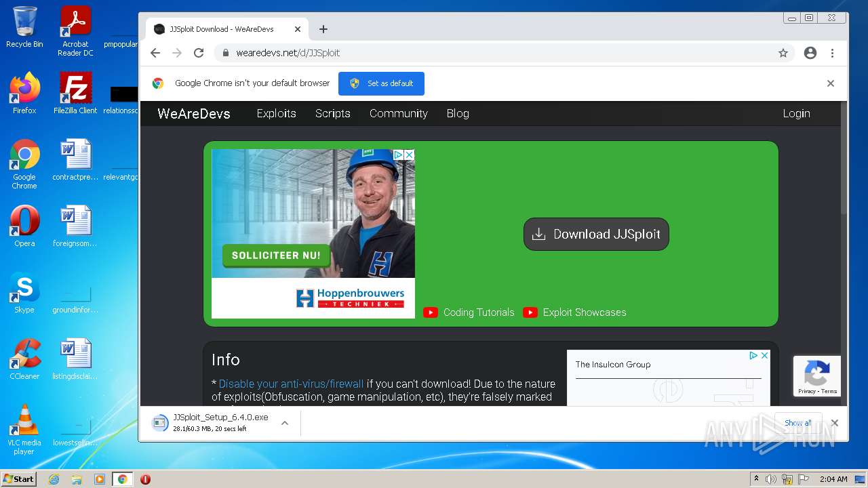The width and height of the screenshot is (868, 488).
Task: Open Internet Explorer from the taskbar
Action: [54, 479]
